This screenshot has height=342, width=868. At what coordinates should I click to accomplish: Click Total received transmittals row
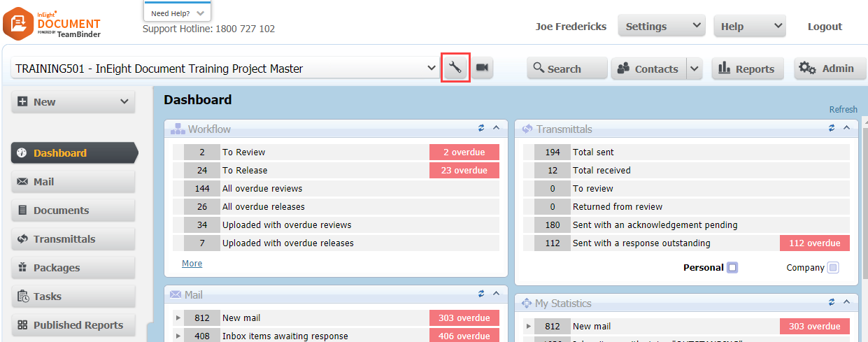coord(686,170)
